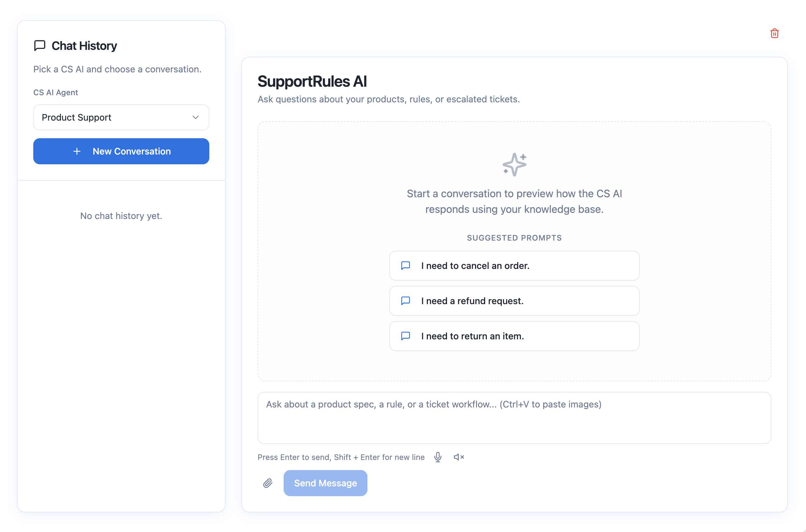Viewport: 806px width, 532px height.
Task: Expand the Product Support selector chevron
Action: 196,117
